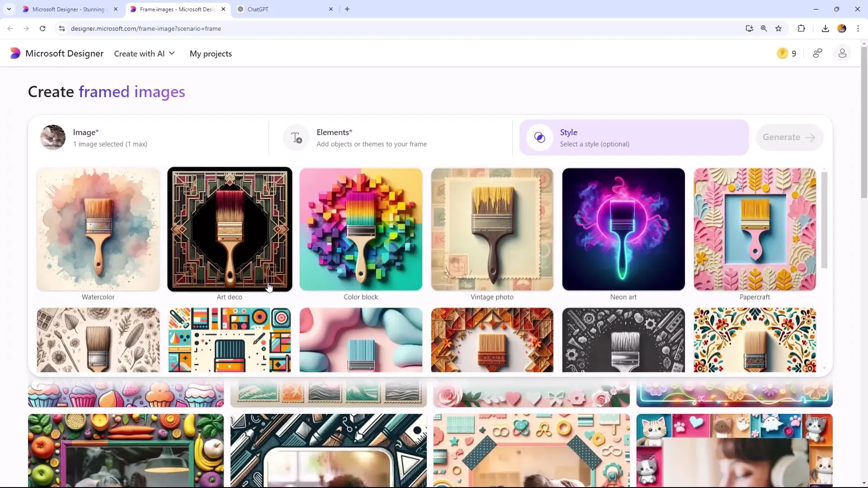Expand the My projects menu

coord(211,53)
